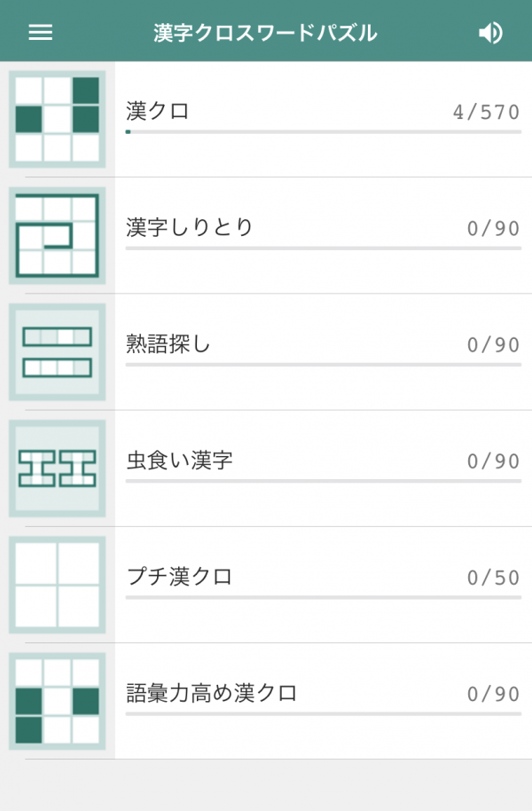This screenshot has height=811, width=532.
Task: Tap the 漢クロ crossword grid icon
Action: pos(58,119)
